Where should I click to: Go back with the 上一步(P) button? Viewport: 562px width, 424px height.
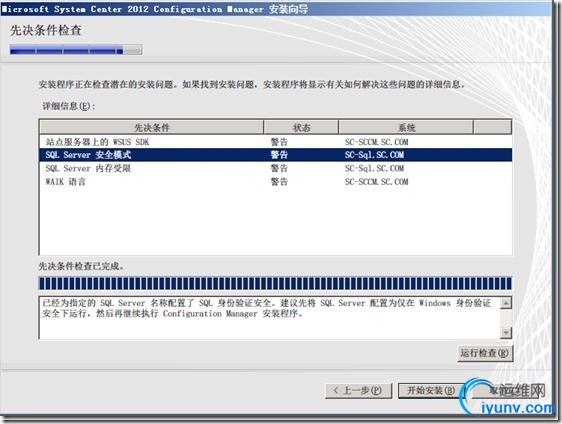(x=358, y=390)
